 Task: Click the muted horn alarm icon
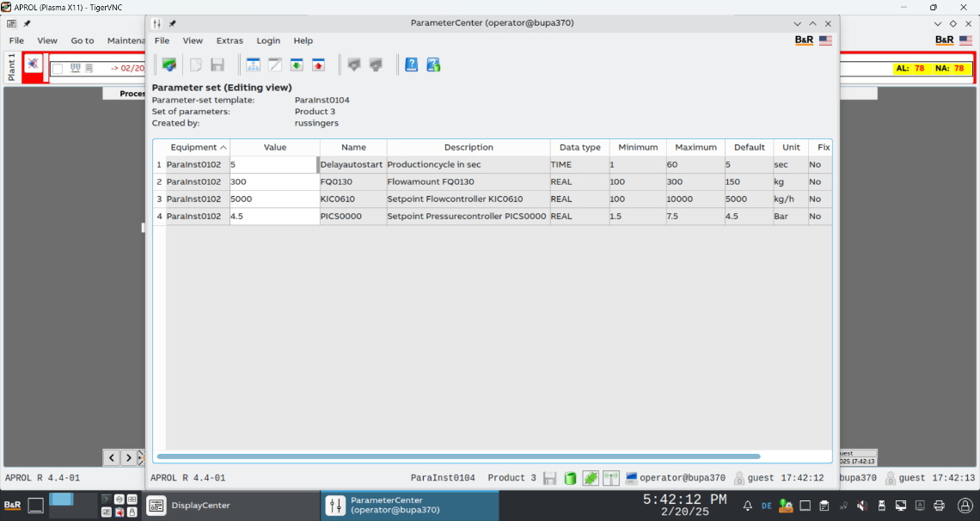click(x=33, y=64)
